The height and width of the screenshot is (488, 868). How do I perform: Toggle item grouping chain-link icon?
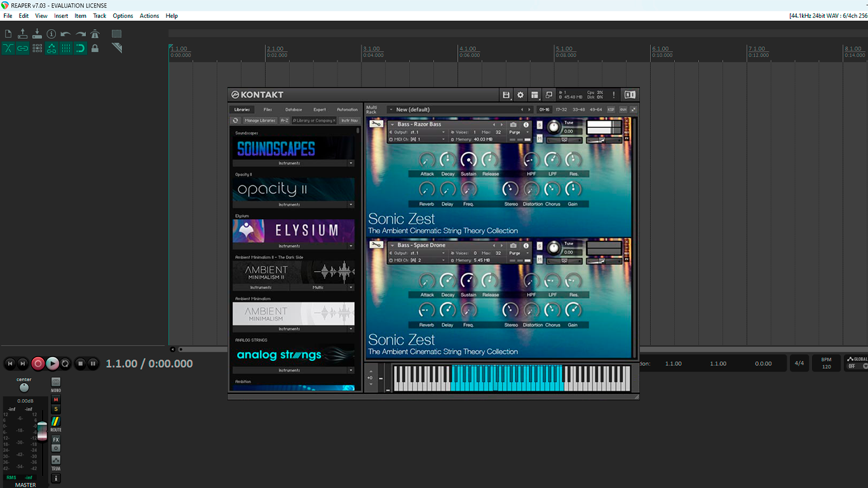click(23, 48)
